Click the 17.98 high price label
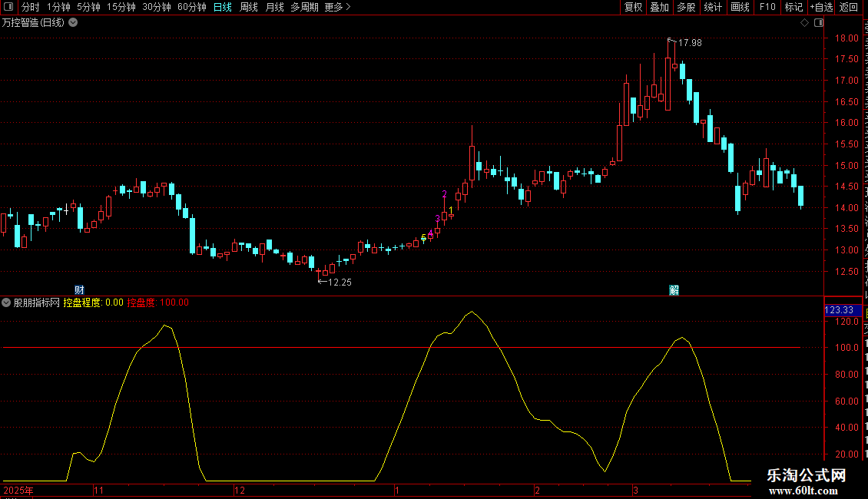This screenshot has height=499, width=868. [690, 42]
